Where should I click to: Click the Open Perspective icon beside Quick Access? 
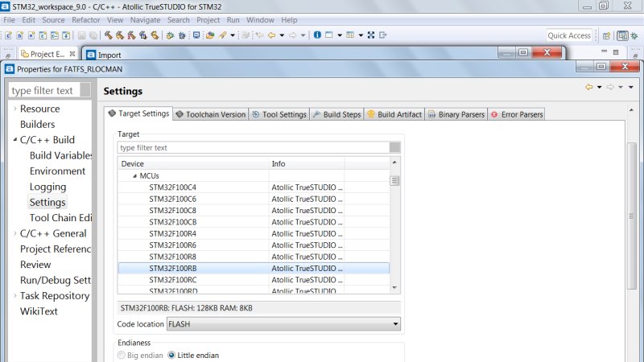(607, 35)
